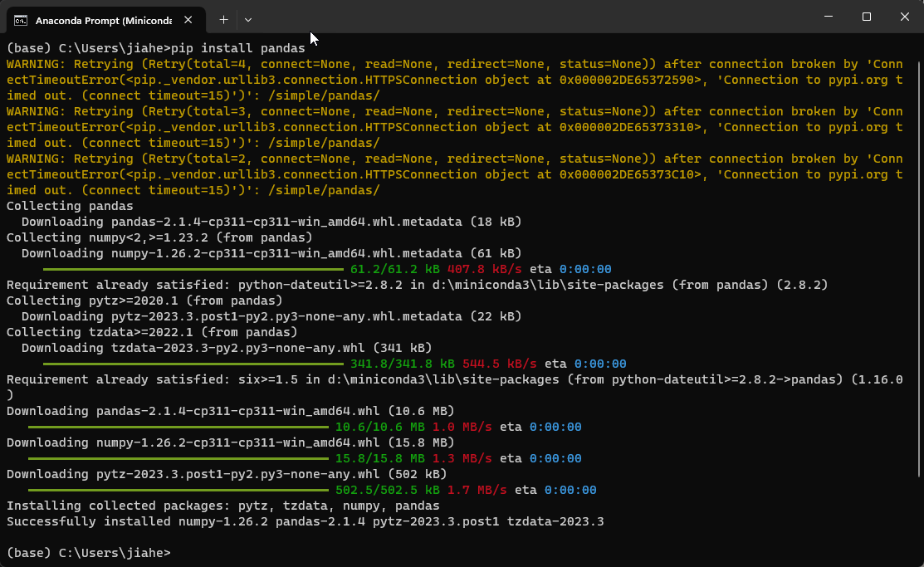Click the 'Successfully installed' line
924x567 pixels.
(305, 521)
